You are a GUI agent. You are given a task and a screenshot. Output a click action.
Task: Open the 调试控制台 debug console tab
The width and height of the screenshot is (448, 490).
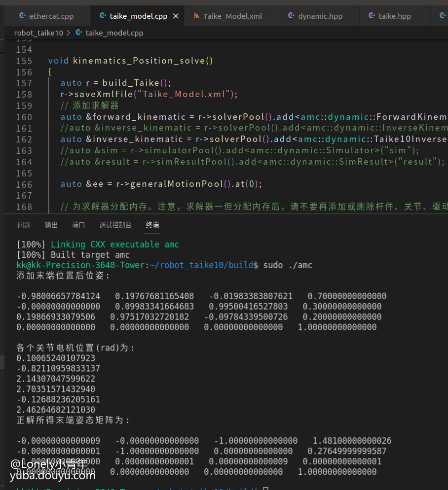[115, 225]
